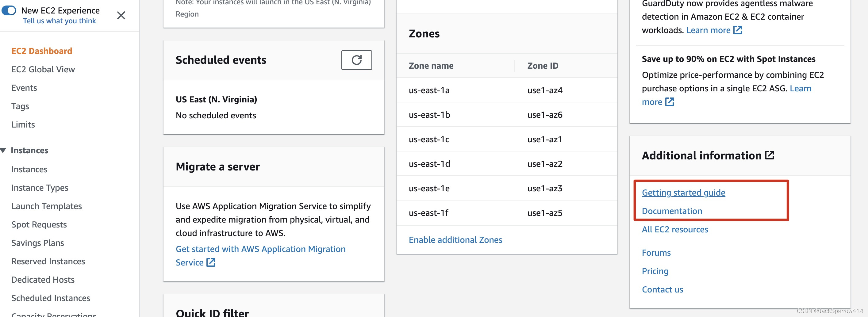
Task: Open EC2 Dashboard in the sidebar
Action: coord(42,51)
